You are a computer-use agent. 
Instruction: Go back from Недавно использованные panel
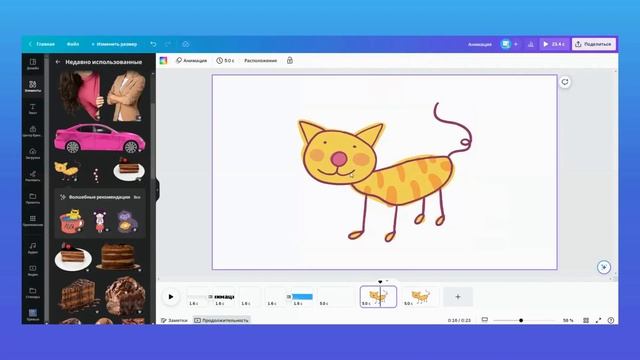coord(58,62)
